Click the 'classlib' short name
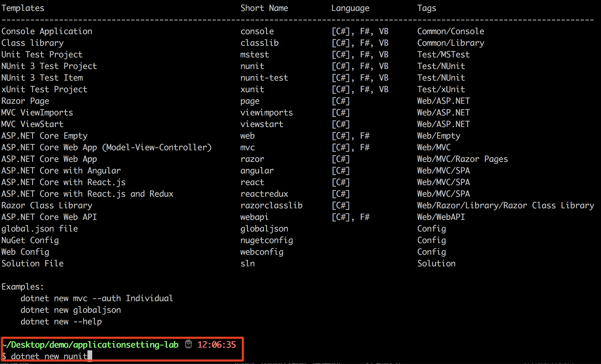 tap(259, 43)
